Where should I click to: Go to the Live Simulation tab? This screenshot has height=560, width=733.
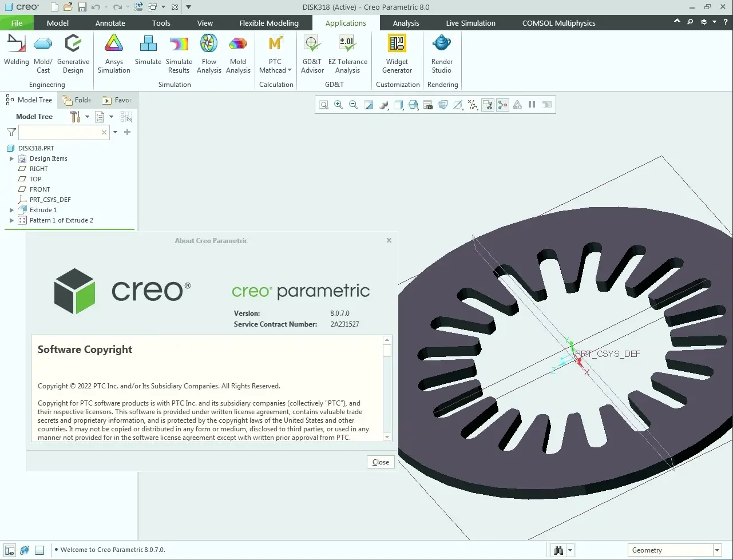[471, 23]
